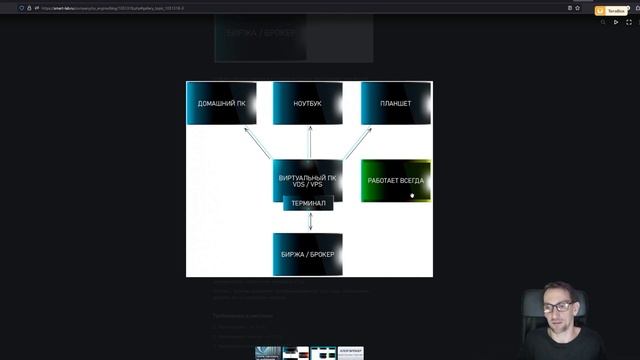Screen dimensions: 640x360
Task: Start the gallery slideshow play icon
Action: pyautogui.click(x=616, y=22)
